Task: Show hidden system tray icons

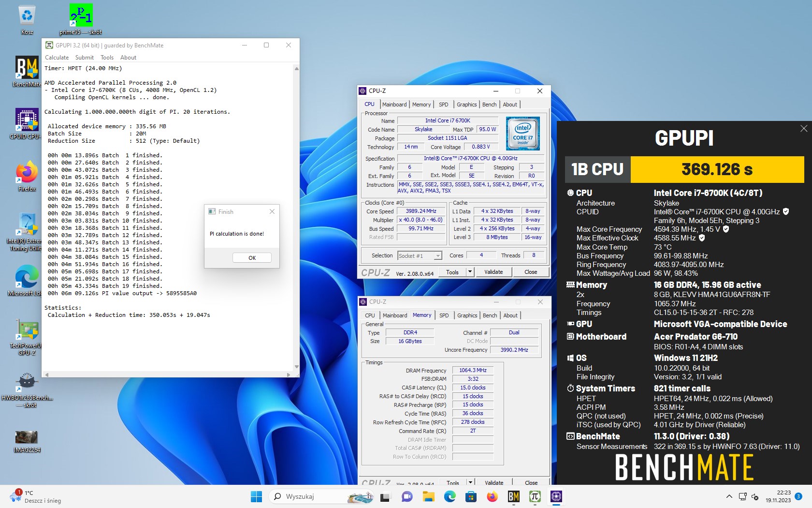Action: click(x=729, y=496)
